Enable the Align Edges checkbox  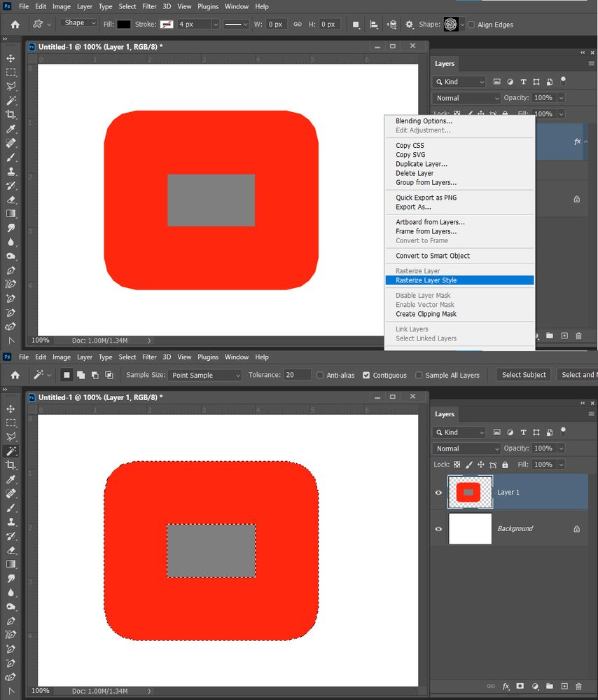click(471, 25)
